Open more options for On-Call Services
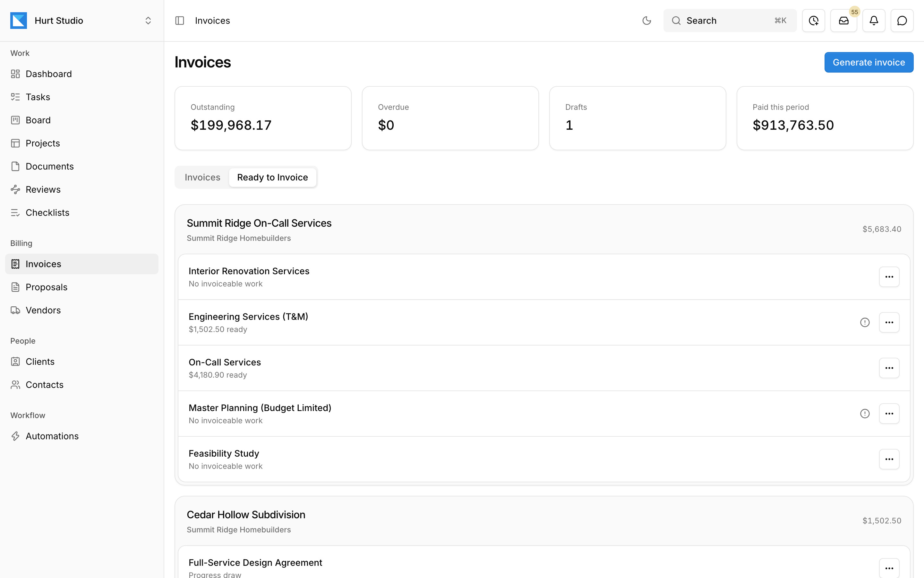The image size is (924, 578). (889, 368)
